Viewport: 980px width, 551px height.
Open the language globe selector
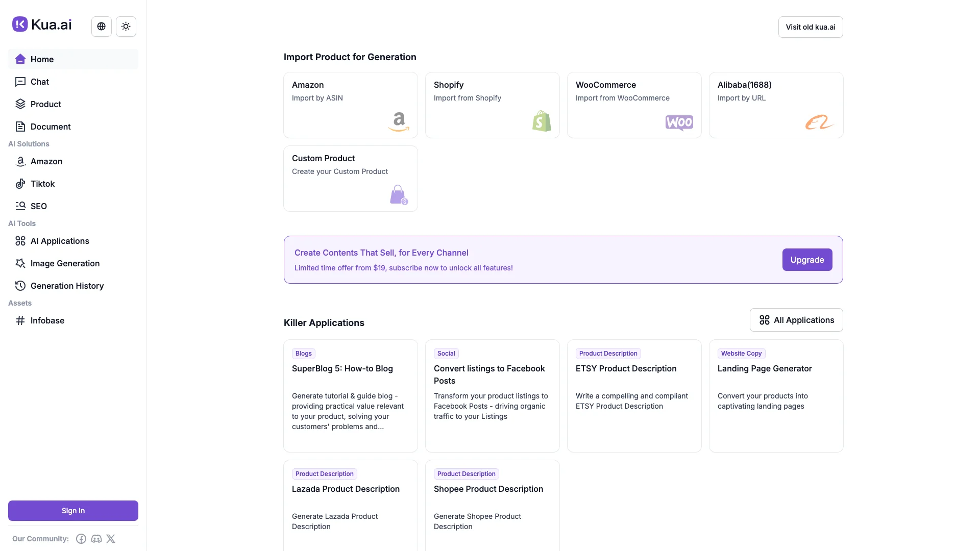(x=102, y=27)
